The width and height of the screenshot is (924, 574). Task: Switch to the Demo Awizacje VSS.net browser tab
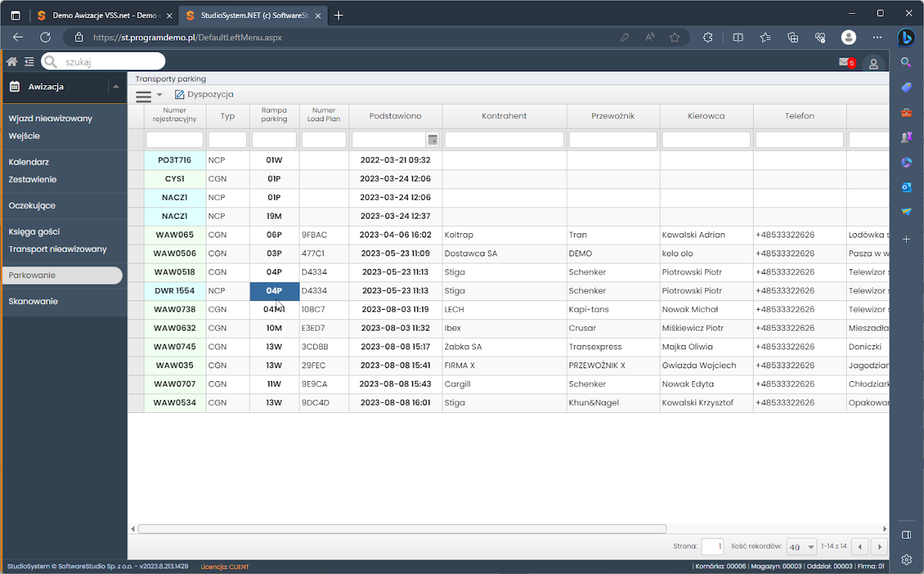104,15
